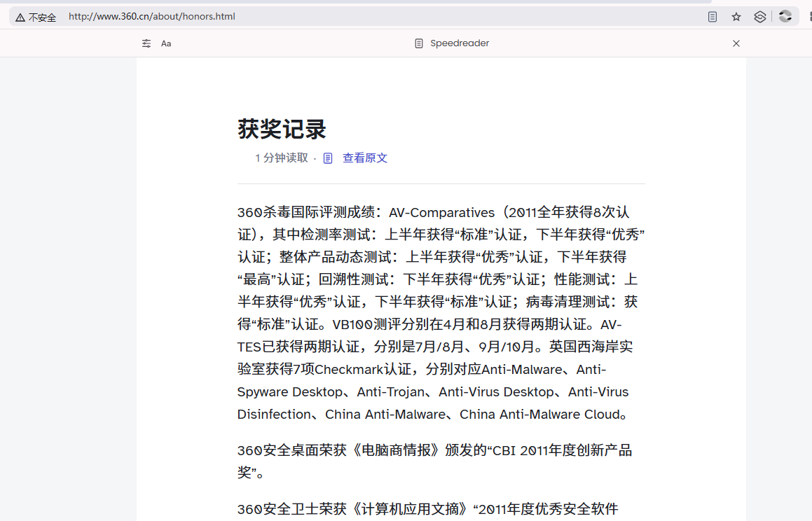Toggle reader mode icon in address bar
This screenshot has width=812, height=521.
click(713, 17)
